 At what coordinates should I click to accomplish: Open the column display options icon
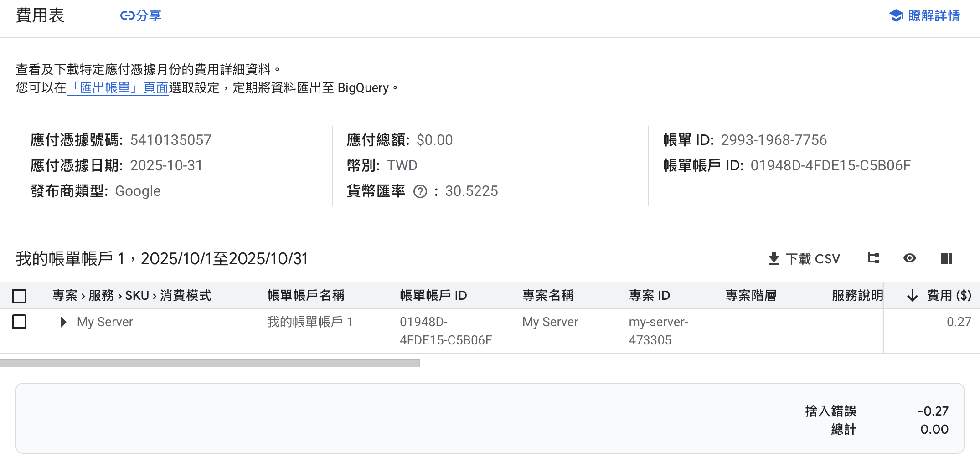[x=946, y=259]
